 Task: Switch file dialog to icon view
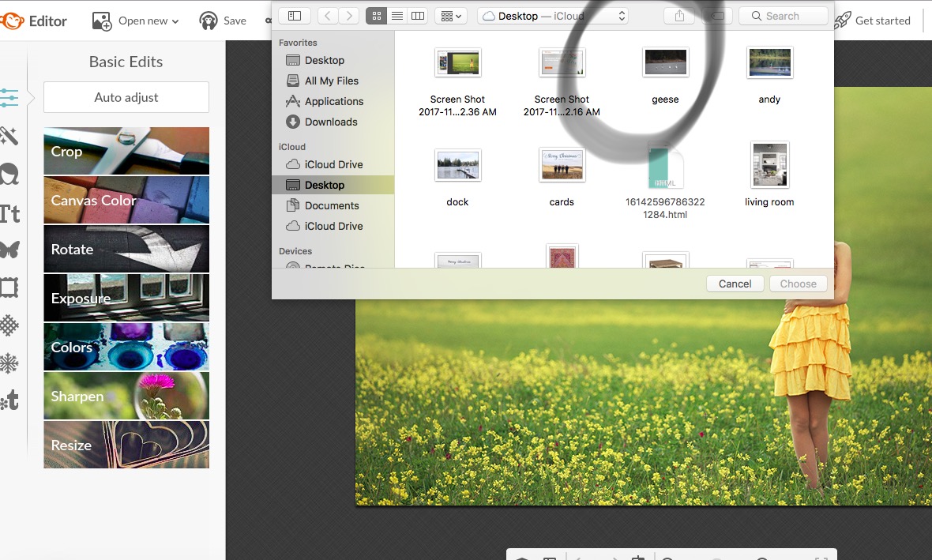pyautogui.click(x=376, y=16)
